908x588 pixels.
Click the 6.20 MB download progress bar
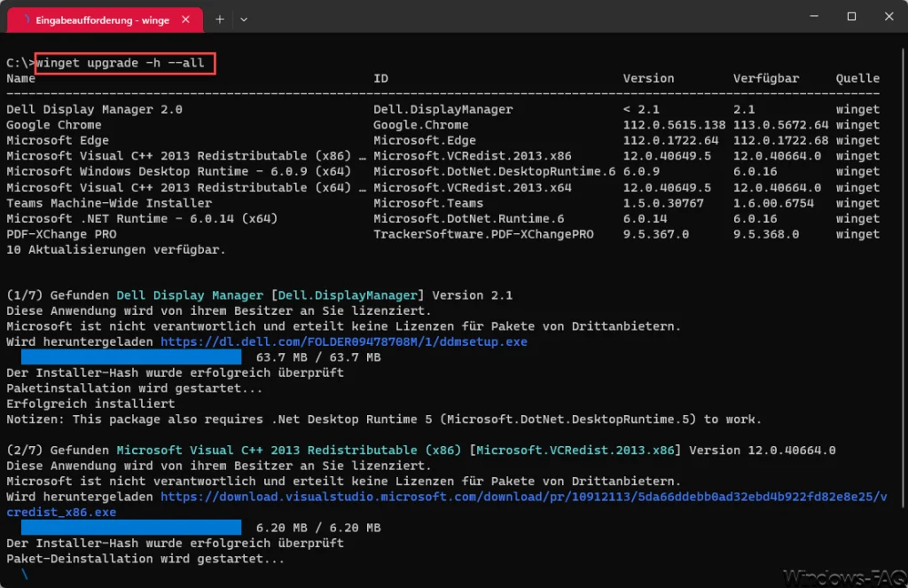coord(131,527)
